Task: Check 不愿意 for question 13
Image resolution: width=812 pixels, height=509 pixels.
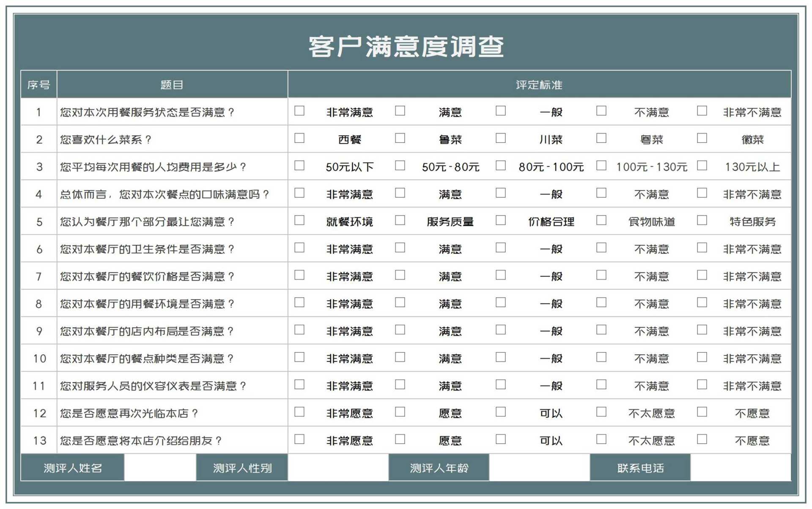Action: [702, 439]
